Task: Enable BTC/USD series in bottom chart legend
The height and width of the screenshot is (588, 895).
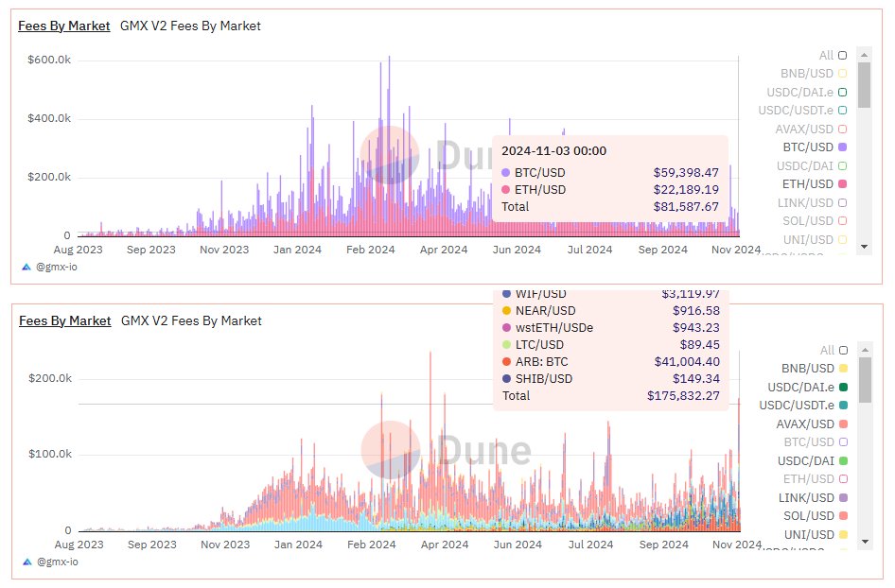Action: pyautogui.click(x=816, y=442)
